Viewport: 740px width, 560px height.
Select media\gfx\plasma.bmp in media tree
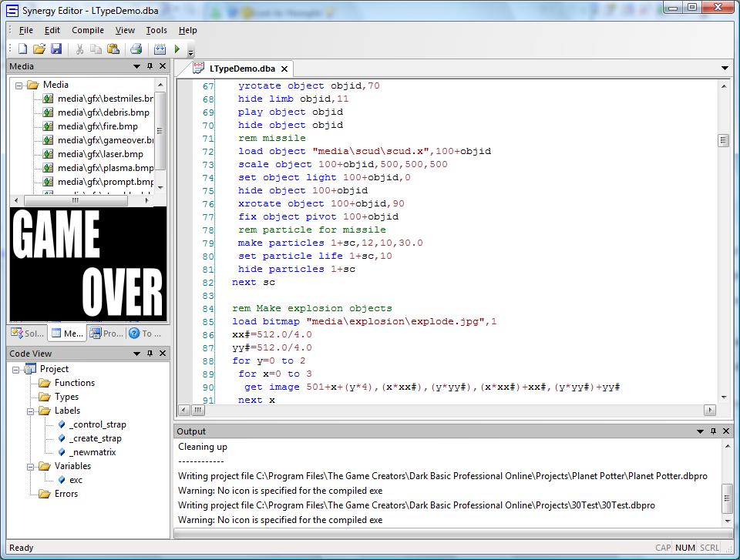(106, 168)
